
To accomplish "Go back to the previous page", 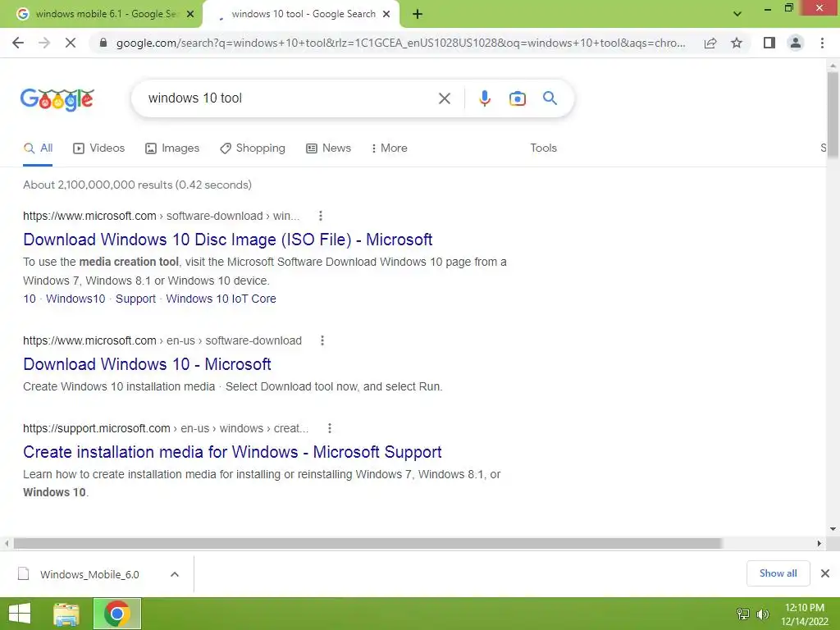I will click(x=18, y=43).
